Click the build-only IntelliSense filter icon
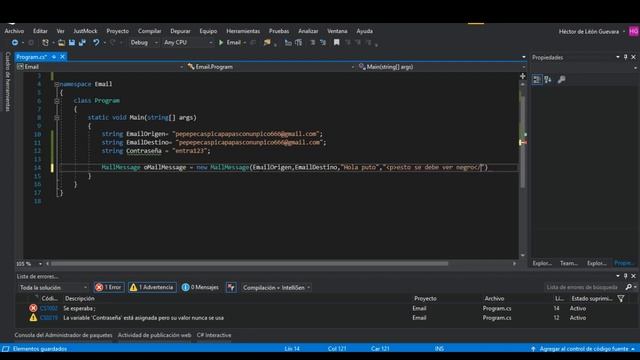The width and height of the screenshot is (640, 360). click(x=231, y=287)
